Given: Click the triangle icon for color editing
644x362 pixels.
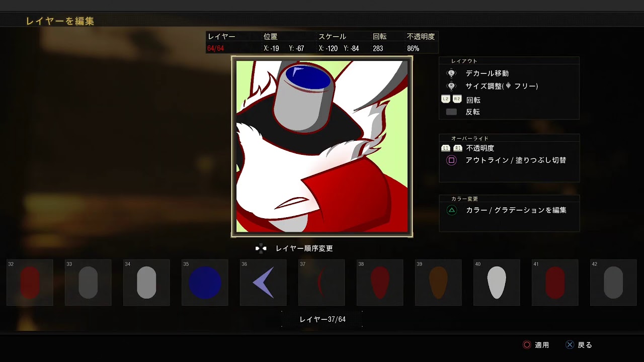Looking at the screenshot, I should [x=451, y=210].
